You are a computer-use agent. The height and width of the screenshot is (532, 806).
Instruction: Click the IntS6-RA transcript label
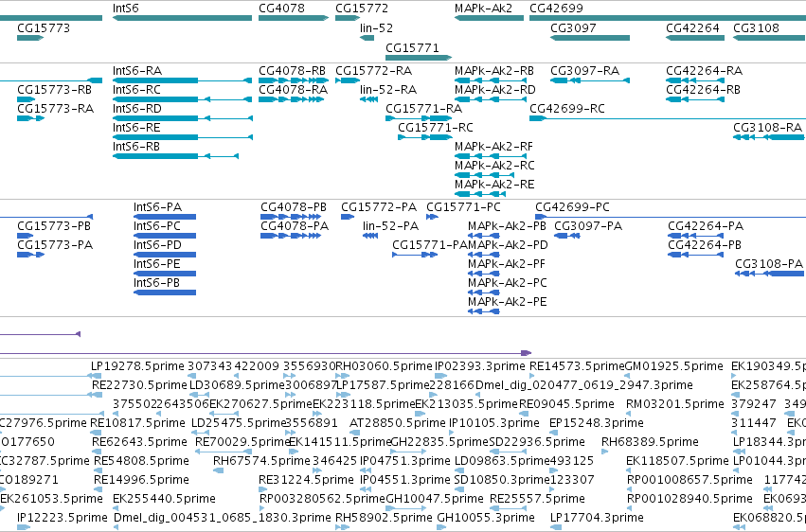(137, 71)
